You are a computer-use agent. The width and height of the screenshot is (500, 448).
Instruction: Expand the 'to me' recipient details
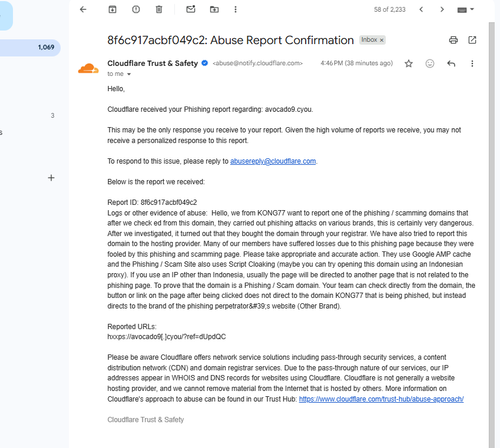click(129, 74)
